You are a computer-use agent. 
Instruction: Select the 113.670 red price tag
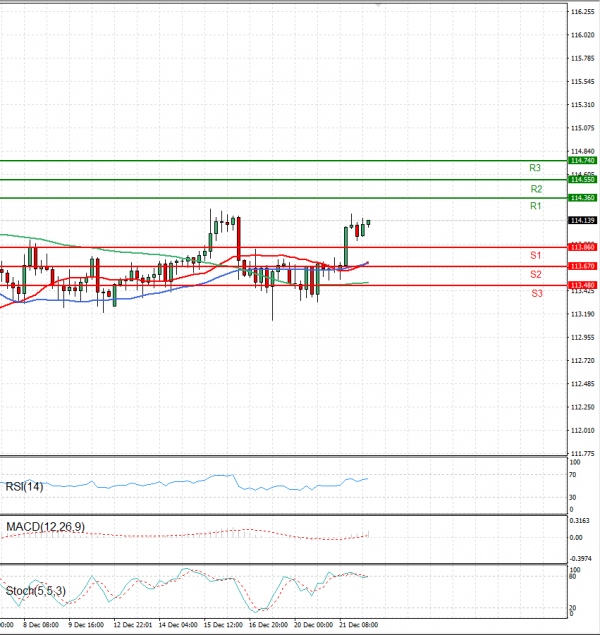(582, 266)
